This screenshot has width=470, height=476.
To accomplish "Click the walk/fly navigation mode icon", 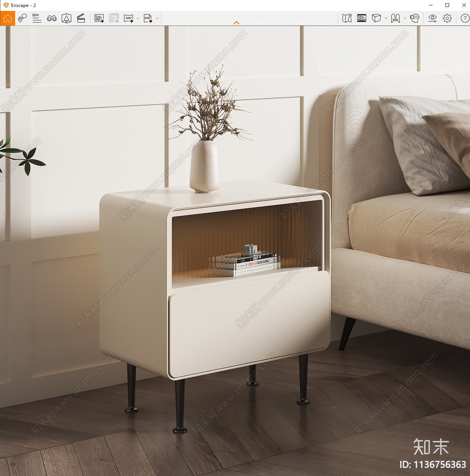I will pos(395,18).
